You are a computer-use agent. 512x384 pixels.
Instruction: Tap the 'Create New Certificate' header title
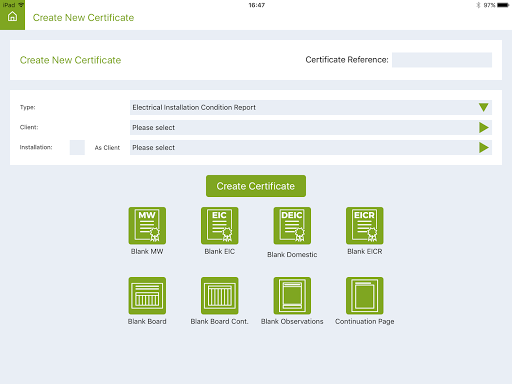tap(83, 17)
